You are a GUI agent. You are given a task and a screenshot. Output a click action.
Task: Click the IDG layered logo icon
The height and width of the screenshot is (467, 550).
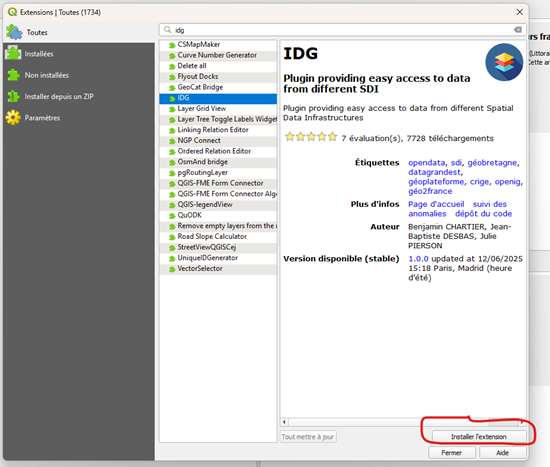point(504,62)
